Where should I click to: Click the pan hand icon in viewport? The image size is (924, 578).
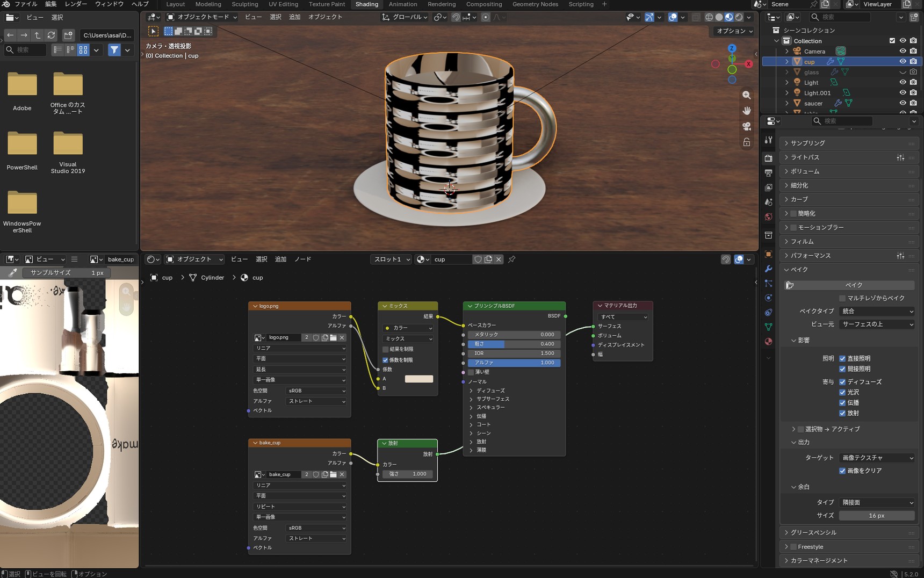coord(747,111)
